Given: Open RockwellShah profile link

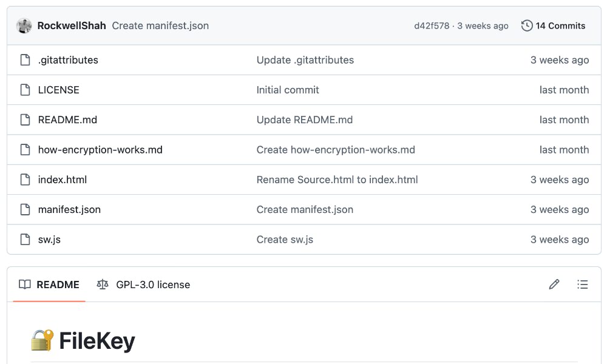Looking at the screenshot, I should click(x=72, y=26).
